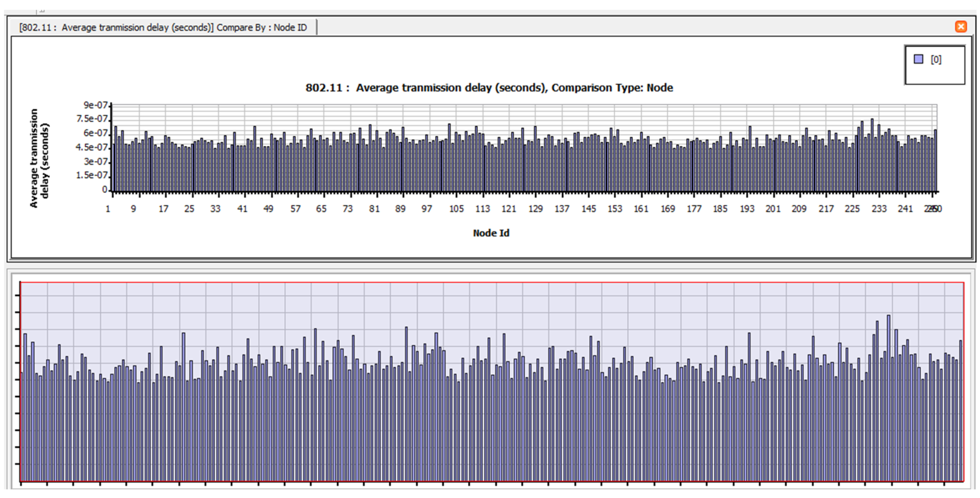Click x-axis label for node 17

(x=163, y=209)
